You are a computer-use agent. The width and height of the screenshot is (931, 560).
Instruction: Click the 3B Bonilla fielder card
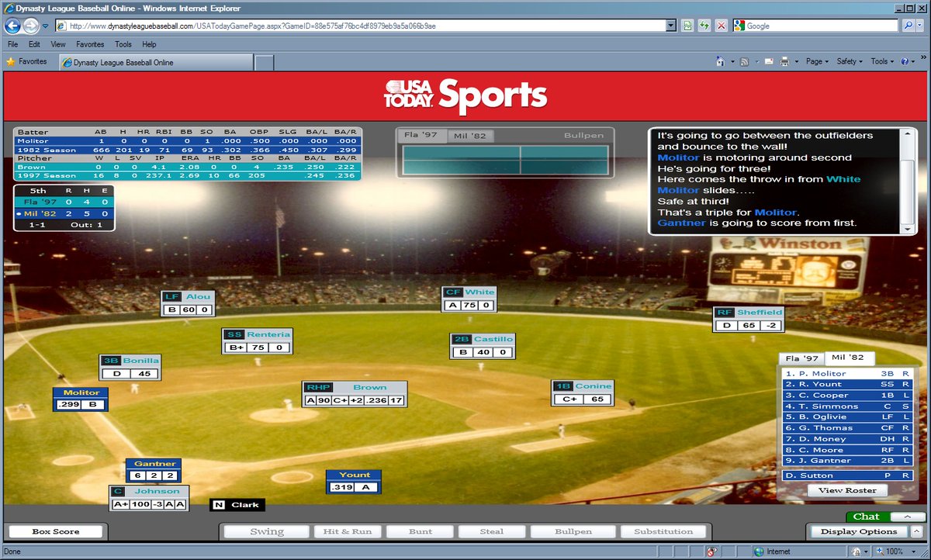coord(130,367)
